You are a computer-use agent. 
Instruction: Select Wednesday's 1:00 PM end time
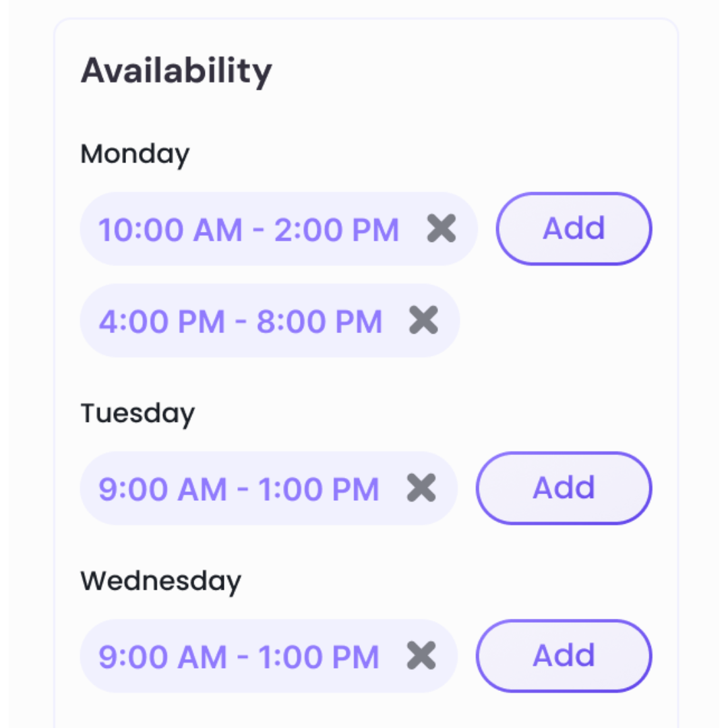pyautogui.click(x=317, y=657)
